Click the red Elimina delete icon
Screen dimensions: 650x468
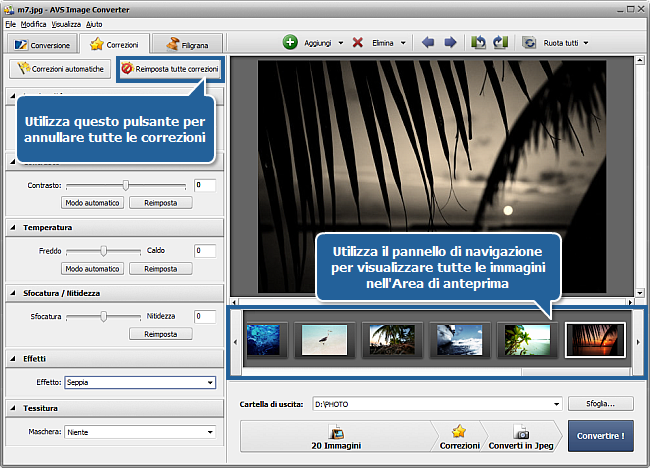357,43
